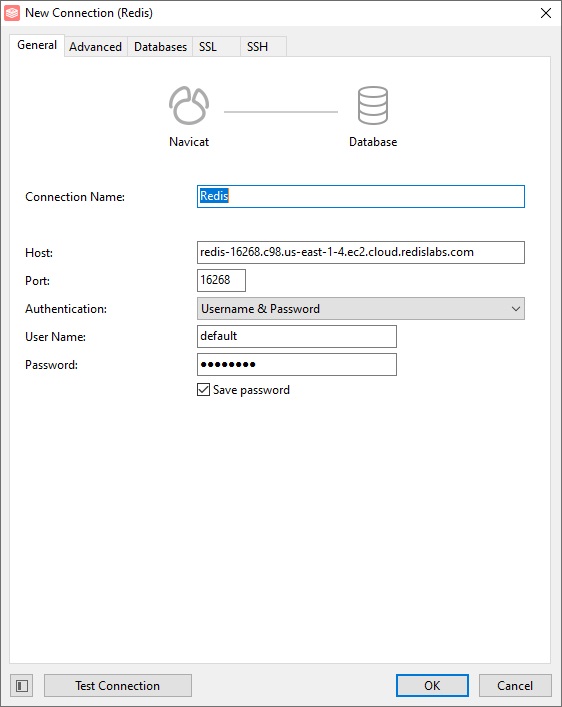The height and width of the screenshot is (707, 562).
Task: Open the SSH tab
Action: point(263,46)
